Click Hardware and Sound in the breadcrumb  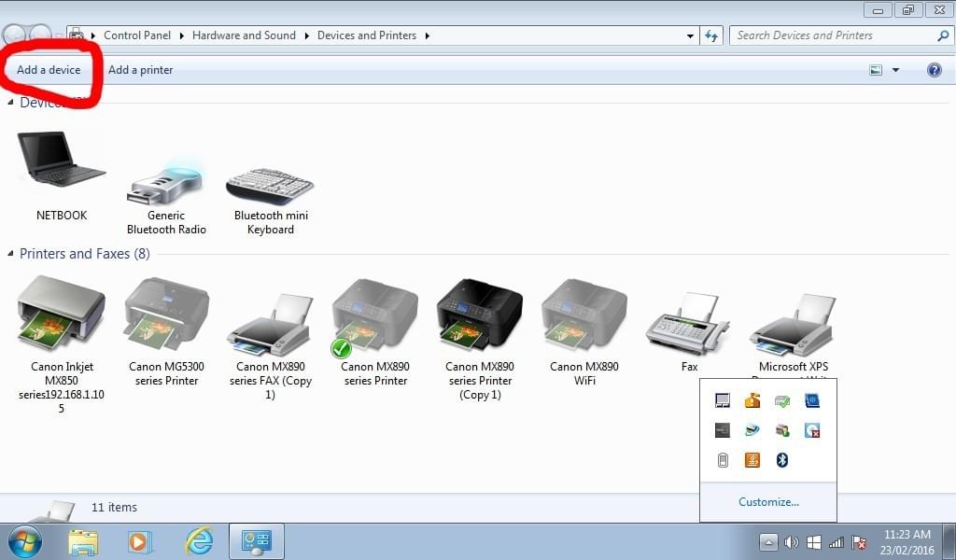(244, 35)
